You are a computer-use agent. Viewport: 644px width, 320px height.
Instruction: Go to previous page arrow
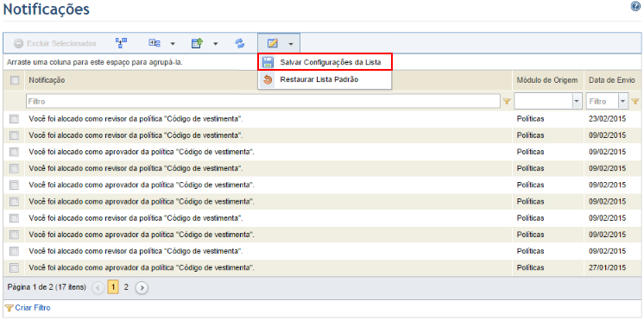[98, 288]
